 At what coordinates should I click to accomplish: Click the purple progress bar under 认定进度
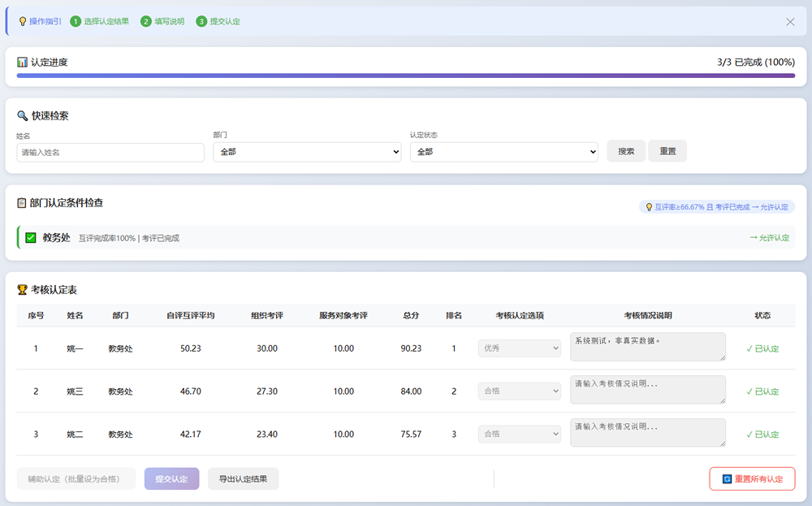(x=405, y=76)
